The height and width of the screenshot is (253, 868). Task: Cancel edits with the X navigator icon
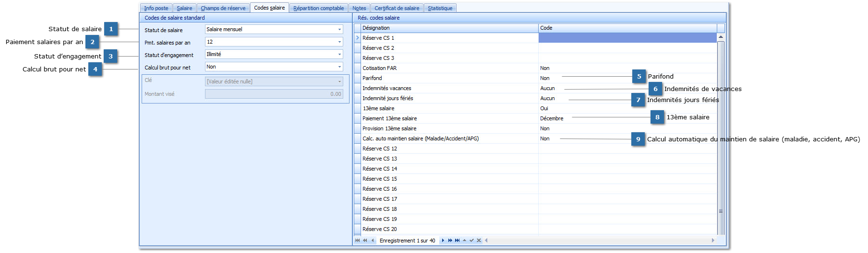(479, 241)
